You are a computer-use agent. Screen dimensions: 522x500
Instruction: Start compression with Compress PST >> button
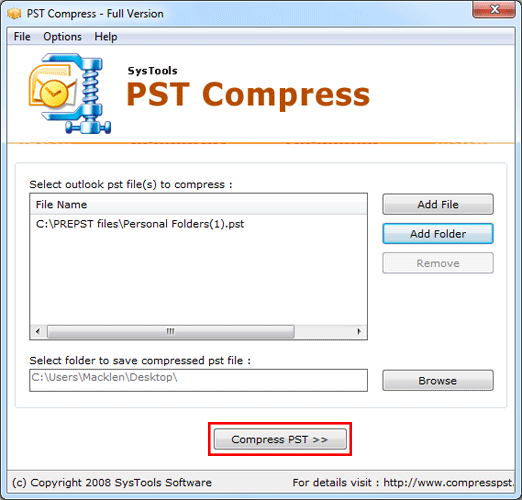pyautogui.click(x=280, y=439)
